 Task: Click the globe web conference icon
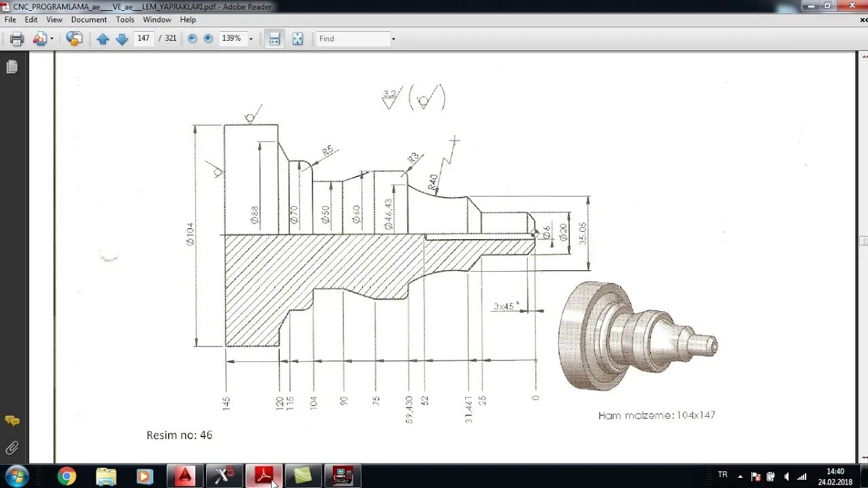(x=74, y=39)
